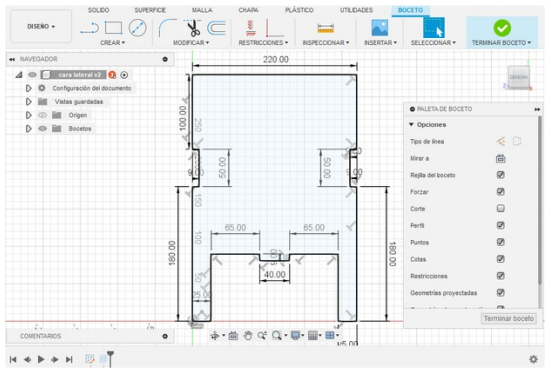
Task: Open timeline settings gear
Action: coord(533,359)
